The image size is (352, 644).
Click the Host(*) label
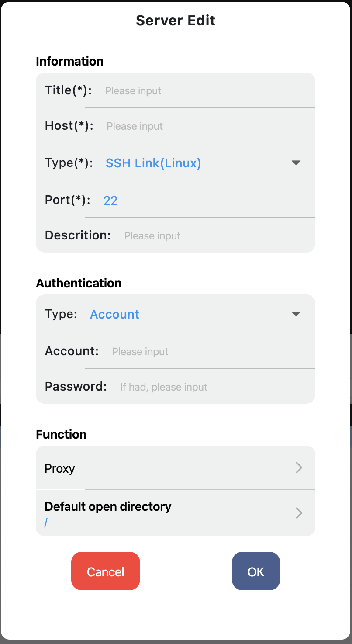(69, 126)
